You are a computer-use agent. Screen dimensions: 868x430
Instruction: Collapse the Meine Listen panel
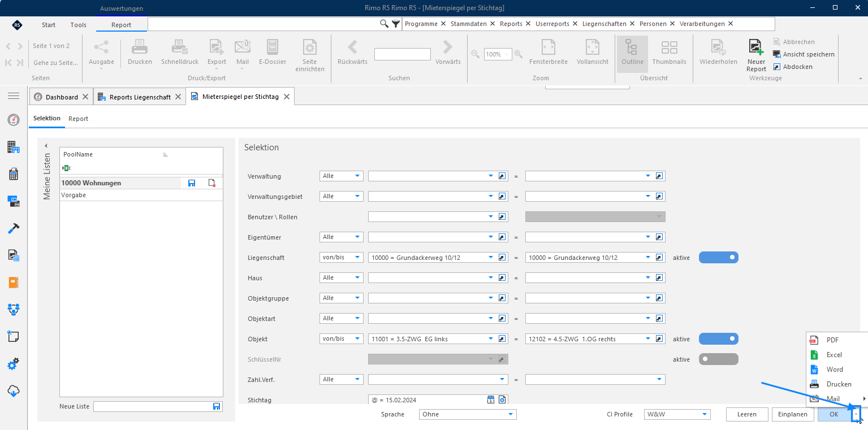pyautogui.click(x=46, y=146)
